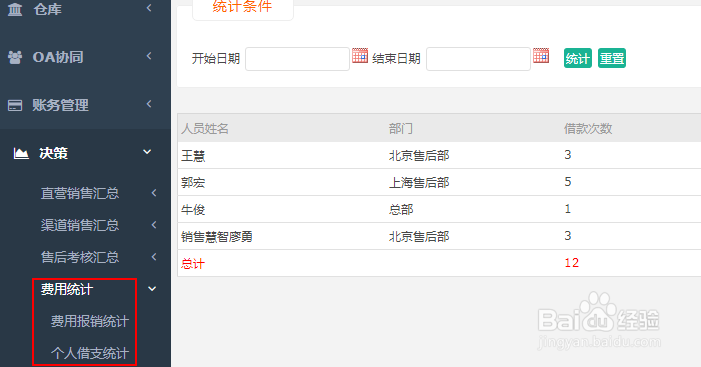701x367 pixels.
Task: Click 北京售后部 in 王慧's row
Action: click(x=419, y=156)
